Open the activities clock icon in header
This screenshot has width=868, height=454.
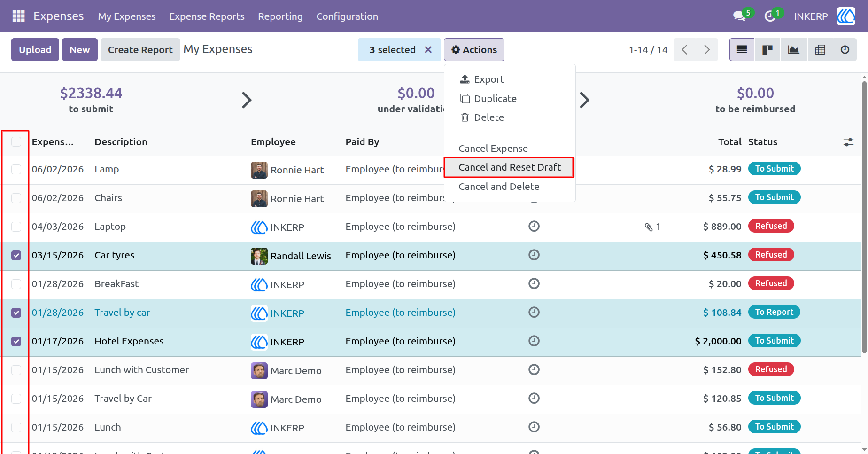770,16
